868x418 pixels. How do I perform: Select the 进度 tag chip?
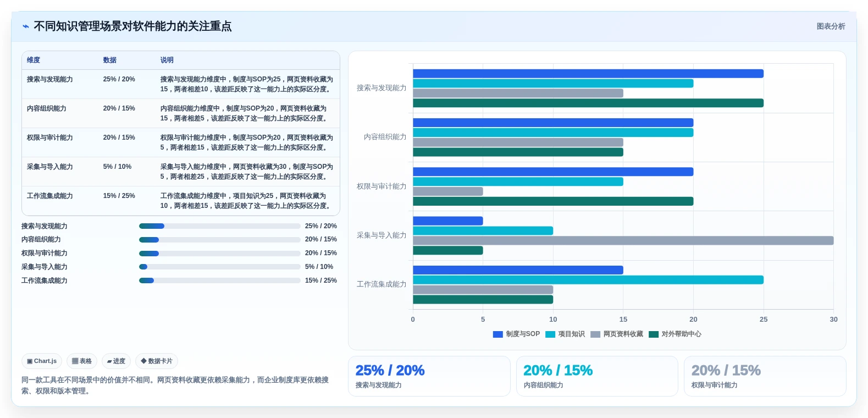pyautogui.click(x=116, y=361)
